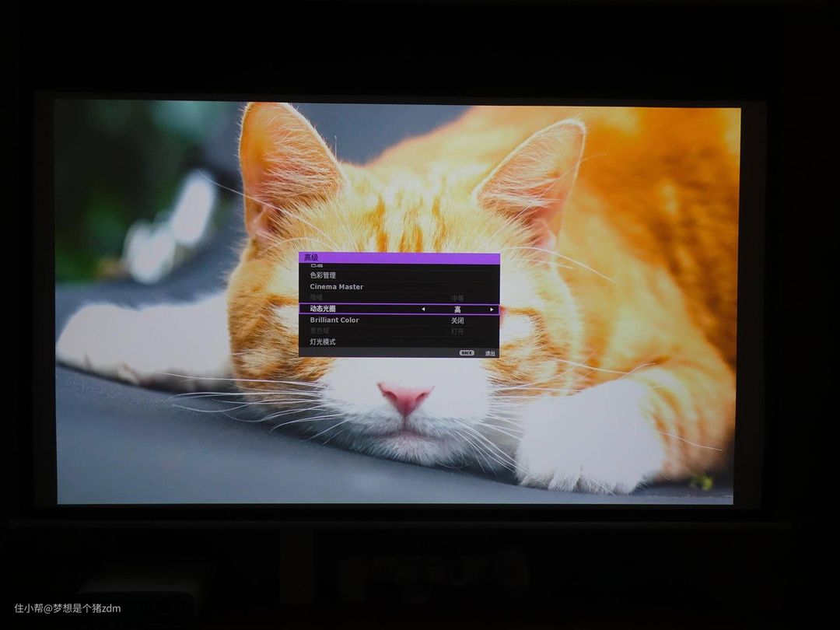Click the partially hidden top menu item

tap(316, 266)
